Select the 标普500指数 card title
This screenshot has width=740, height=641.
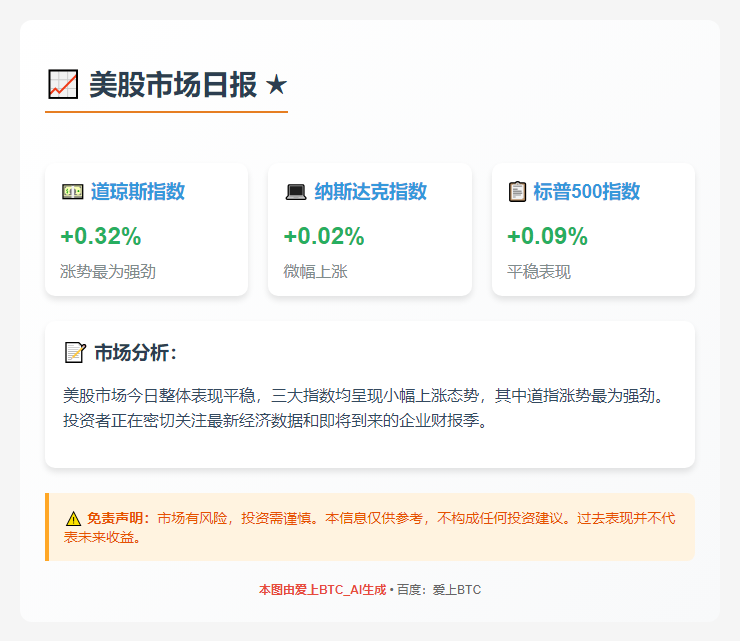(x=587, y=192)
